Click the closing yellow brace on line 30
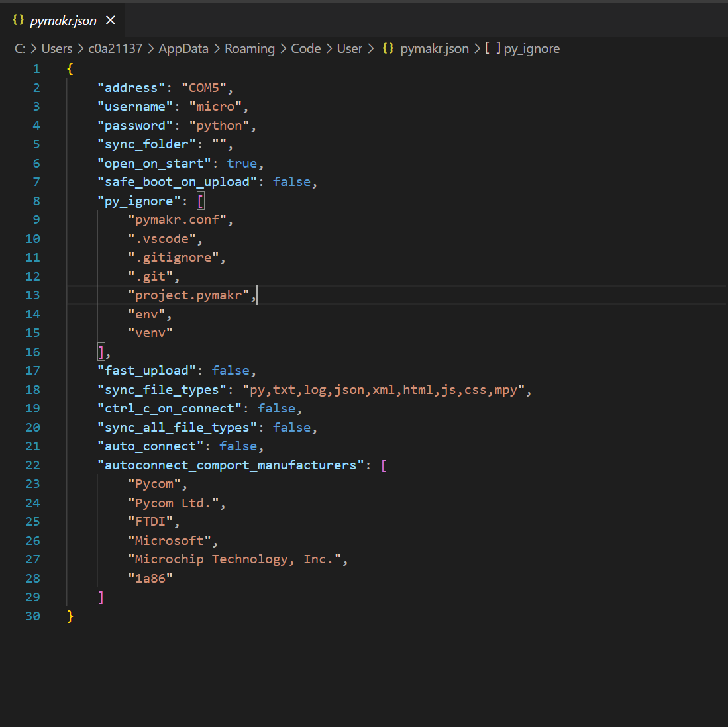Viewport: 728px width, 727px height. pos(70,616)
